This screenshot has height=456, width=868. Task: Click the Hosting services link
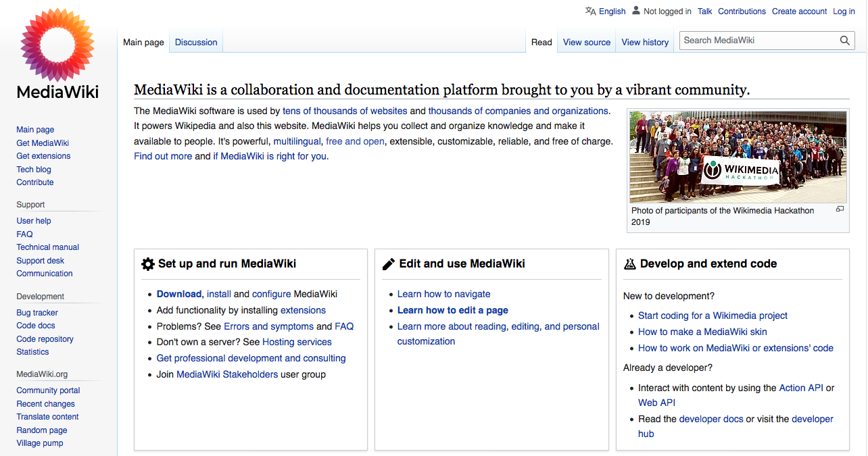pos(297,342)
